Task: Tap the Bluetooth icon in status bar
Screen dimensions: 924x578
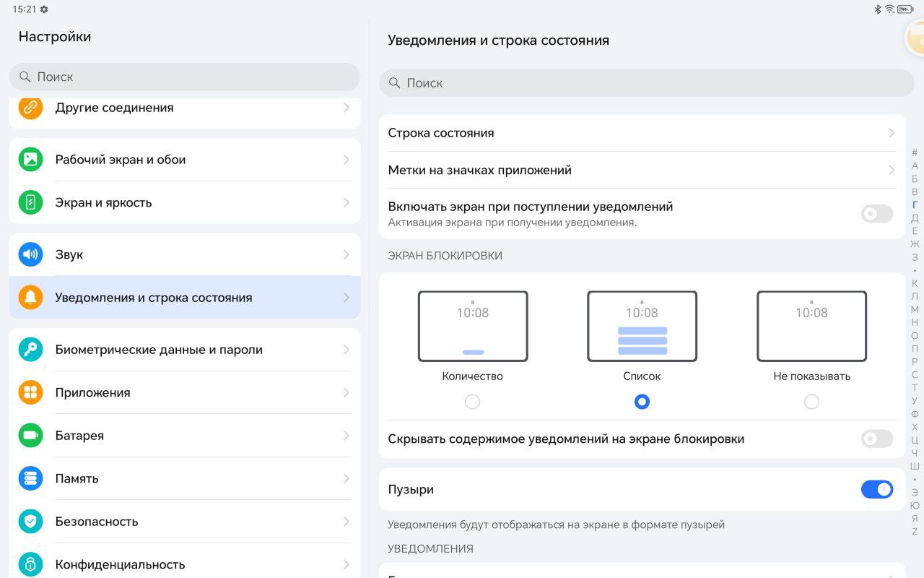Action: click(879, 9)
